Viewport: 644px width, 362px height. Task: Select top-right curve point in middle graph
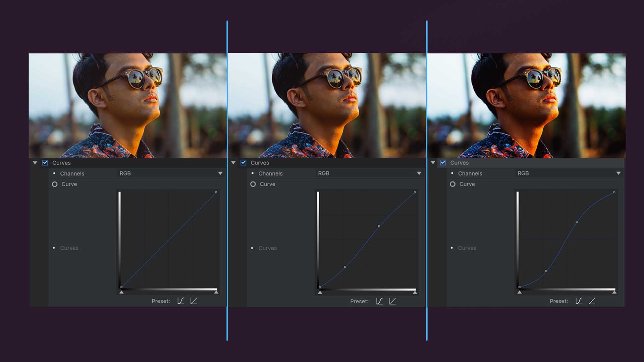[x=415, y=192]
